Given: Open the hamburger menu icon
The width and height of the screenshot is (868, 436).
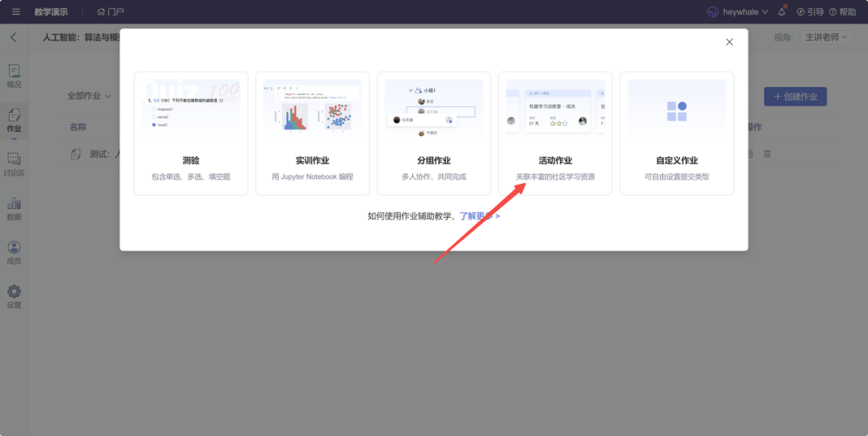Looking at the screenshot, I should point(16,11).
